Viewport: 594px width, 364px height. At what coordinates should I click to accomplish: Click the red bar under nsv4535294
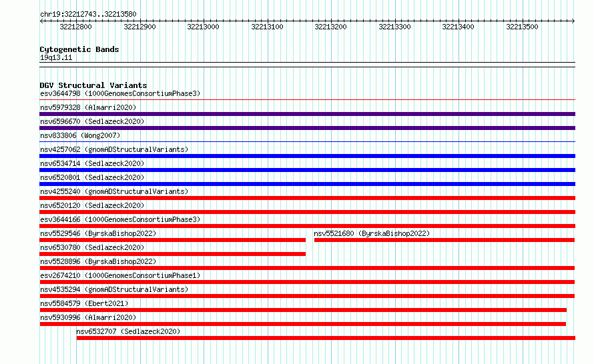(x=307, y=296)
